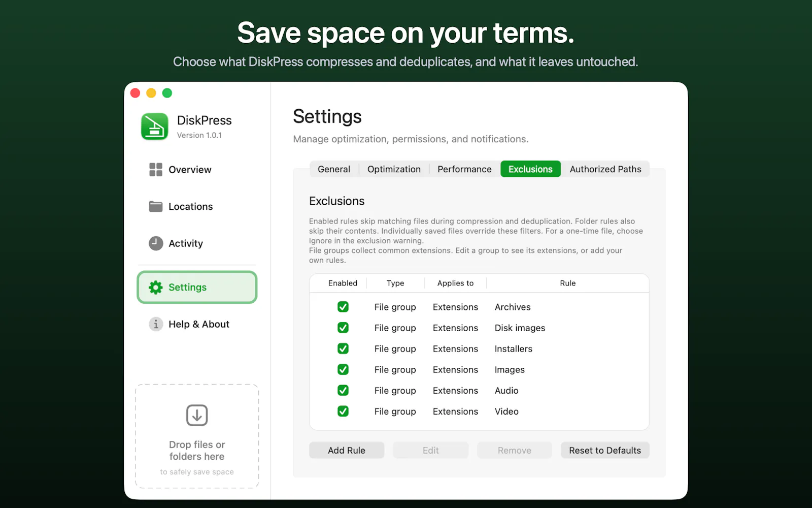
Task: Select the Disk images rule text
Action: 520,328
